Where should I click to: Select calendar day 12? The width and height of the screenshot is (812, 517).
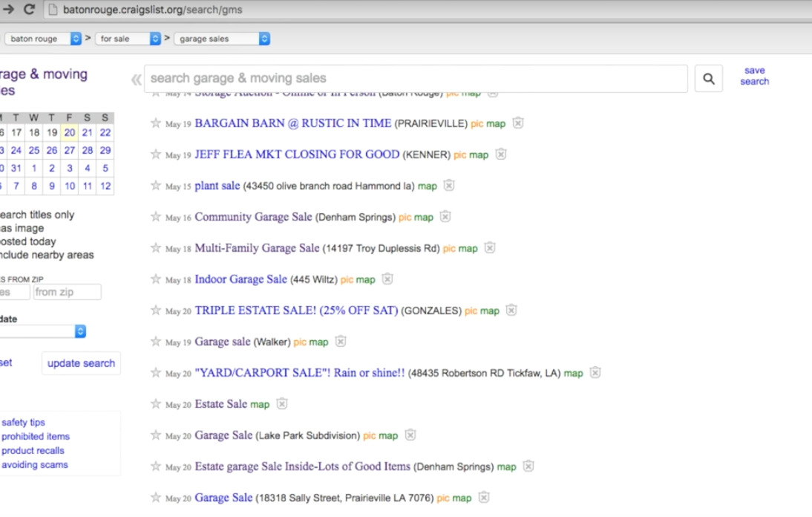[105, 186]
